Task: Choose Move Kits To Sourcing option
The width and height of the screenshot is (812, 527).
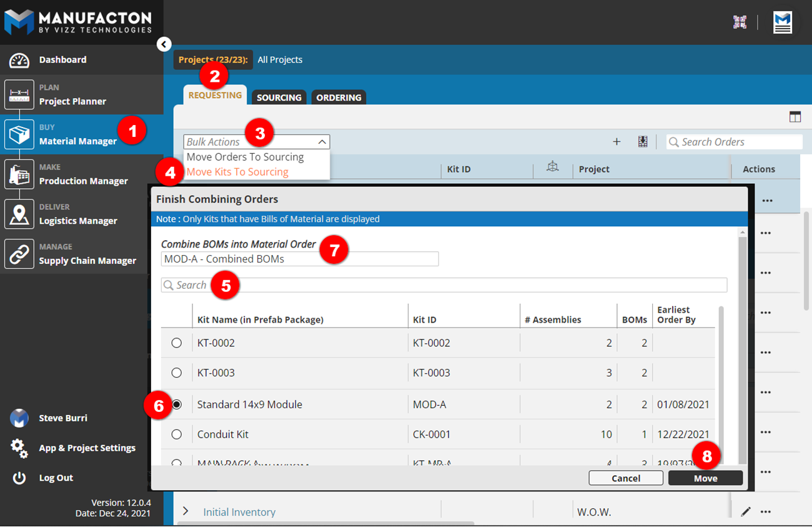Action: point(237,172)
